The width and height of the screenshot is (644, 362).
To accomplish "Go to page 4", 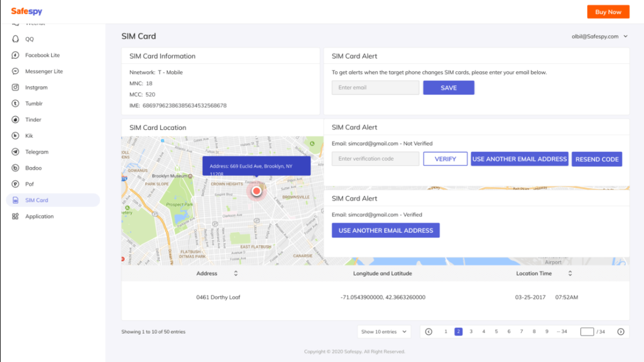I will 483,332.
